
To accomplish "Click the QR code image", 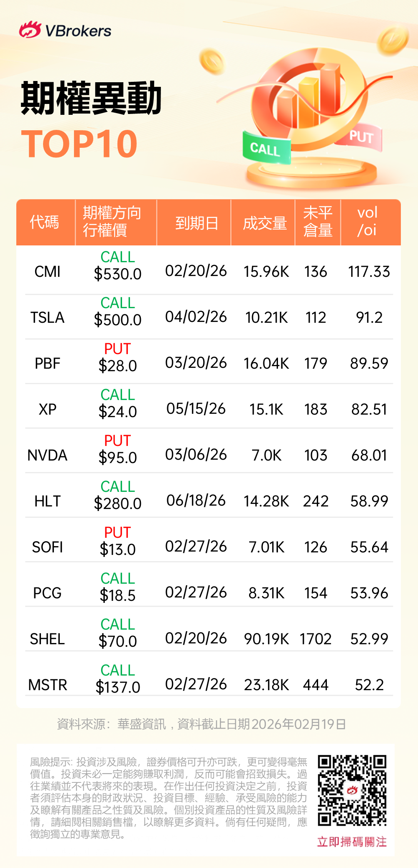I will pyautogui.click(x=352, y=790).
